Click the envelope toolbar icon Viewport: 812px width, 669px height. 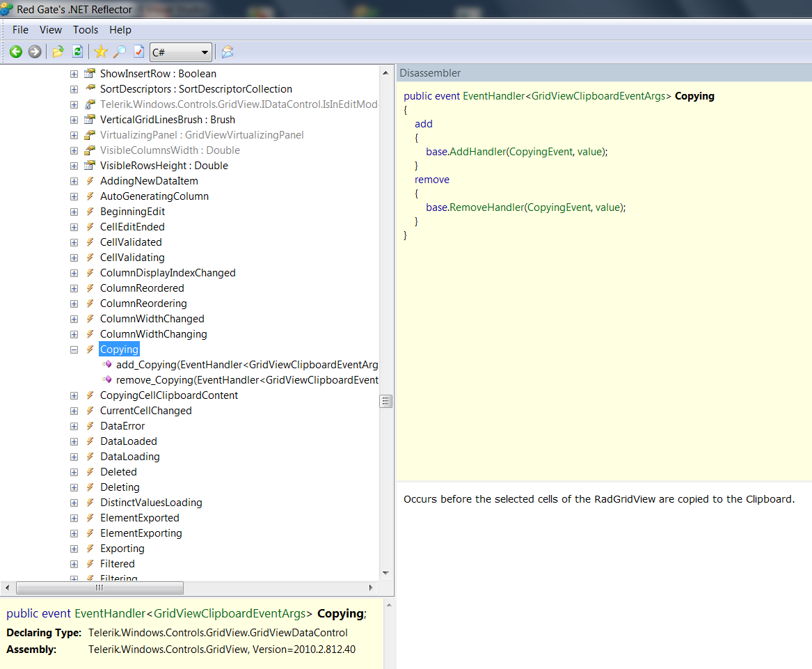pos(228,52)
